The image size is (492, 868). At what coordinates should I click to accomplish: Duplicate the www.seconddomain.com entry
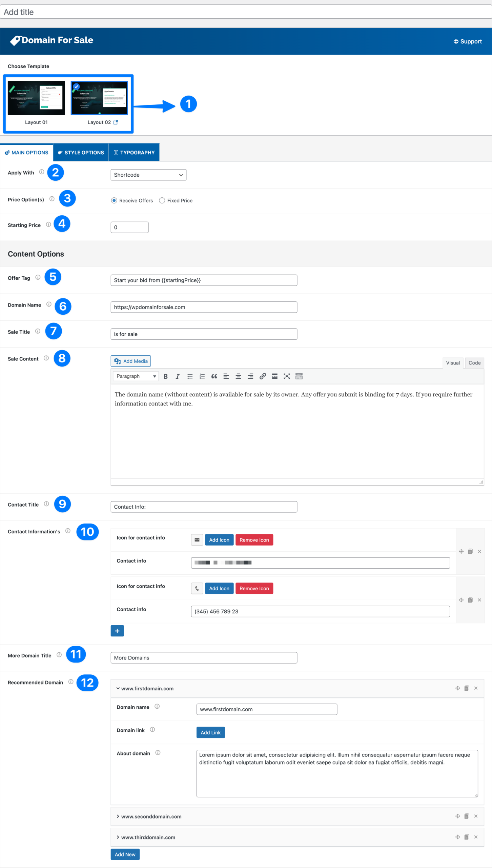(467, 816)
